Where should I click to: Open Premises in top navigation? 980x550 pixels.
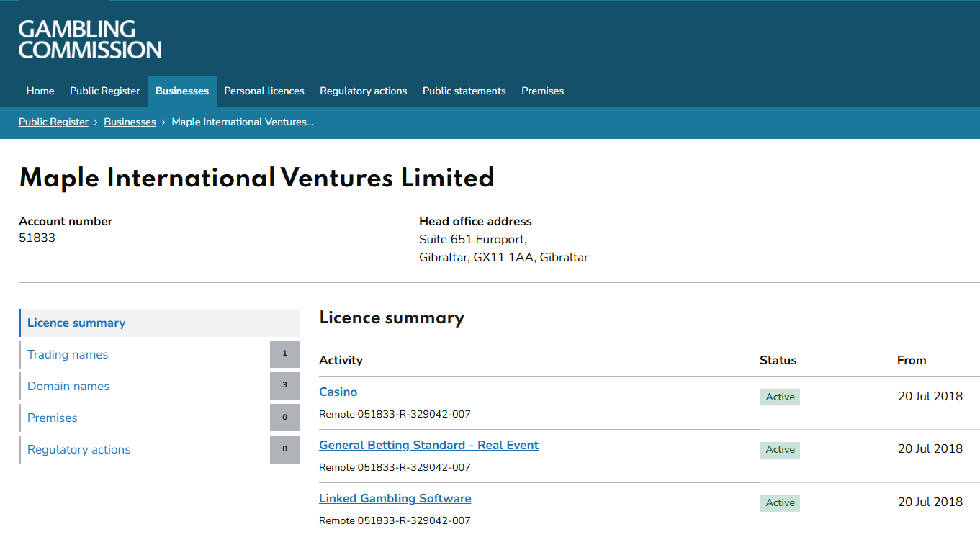point(543,91)
